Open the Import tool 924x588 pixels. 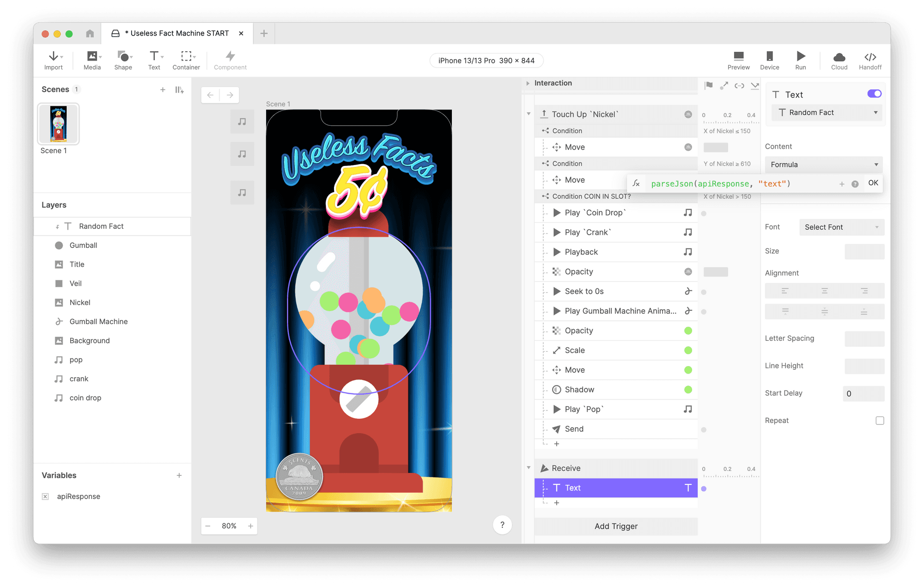(54, 61)
